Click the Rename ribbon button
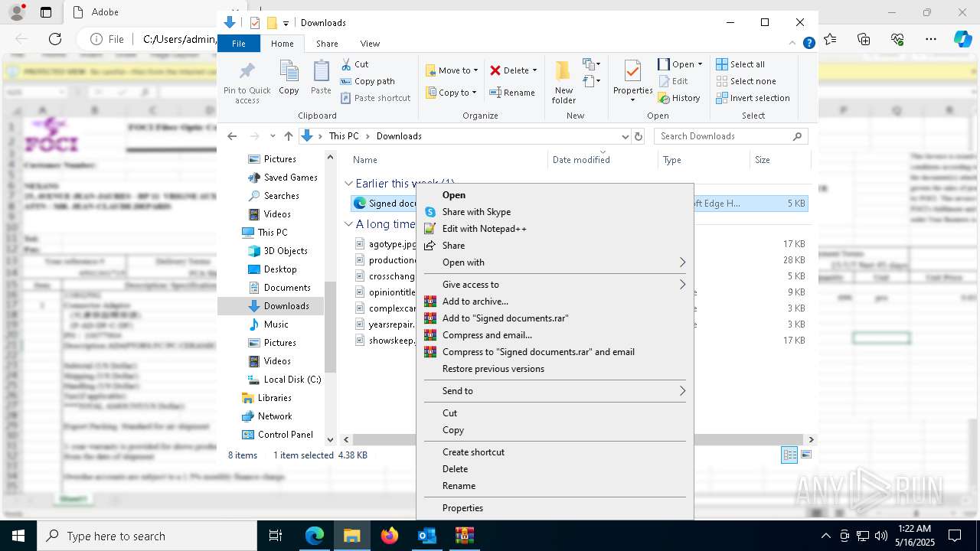This screenshot has width=980, height=551. 512,93
